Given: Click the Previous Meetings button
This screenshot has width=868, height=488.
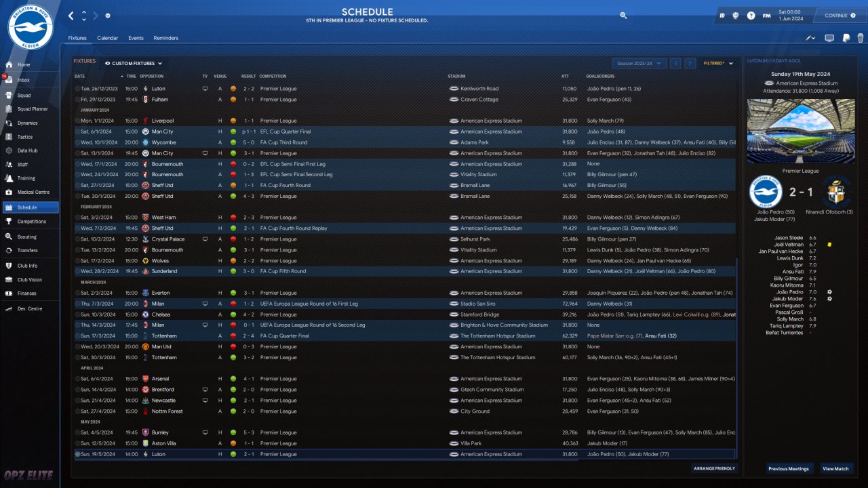Looking at the screenshot, I should coord(789,468).
